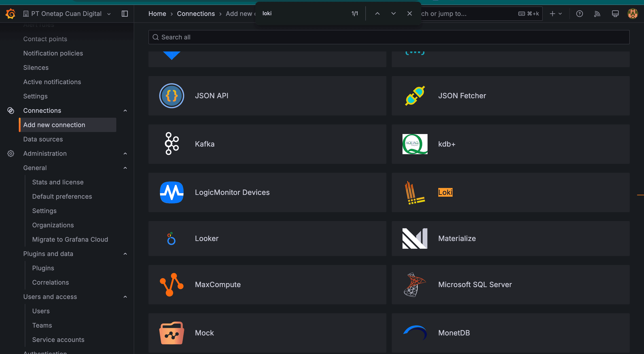Viewport: 644px width, 354px height.
Task: Open the Kafka data source card
Action: tap(267, 144)
